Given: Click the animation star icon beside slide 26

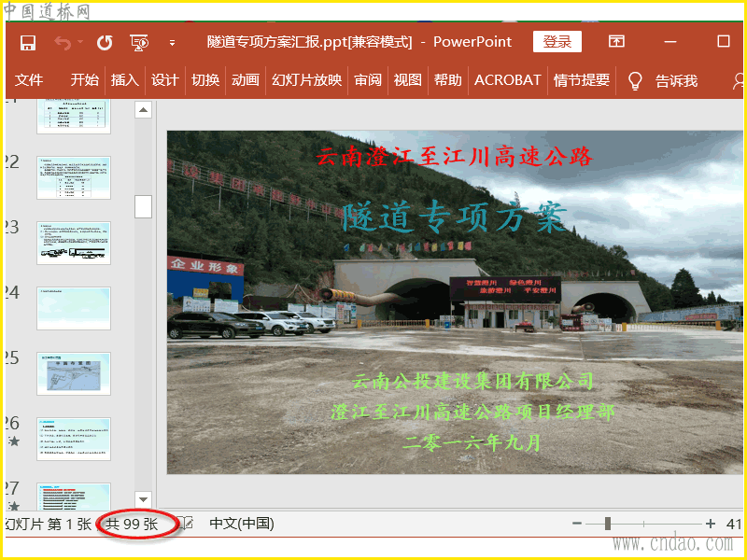Looking at the screenshot, I should coord(14,441).
